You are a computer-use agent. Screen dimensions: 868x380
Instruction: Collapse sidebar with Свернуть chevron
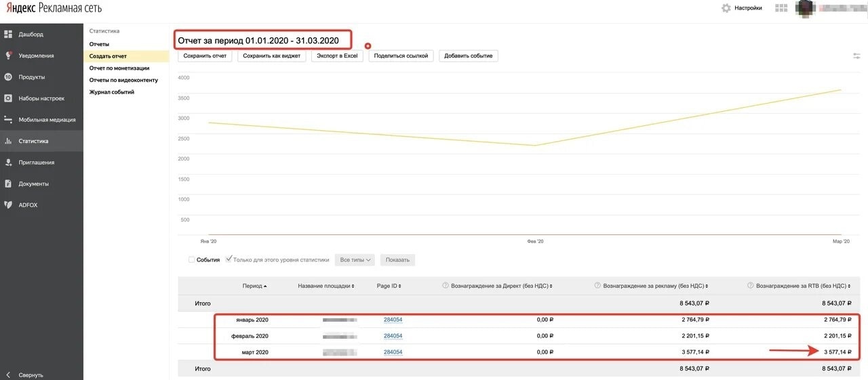pos(8,375)
